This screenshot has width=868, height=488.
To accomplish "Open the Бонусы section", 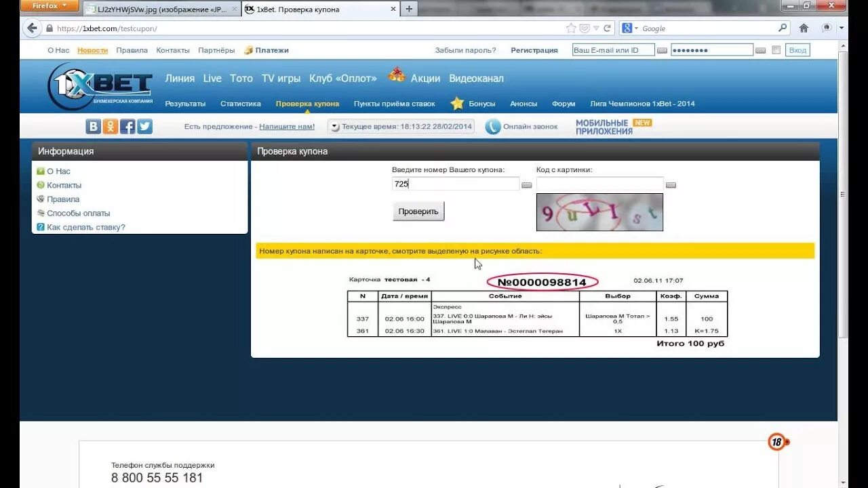I will 482,104.
